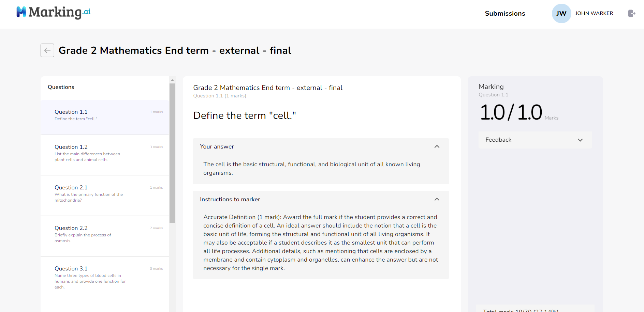644x312 pixels.
Task: Click the Questions panel heading
Action: coord(61,87)
